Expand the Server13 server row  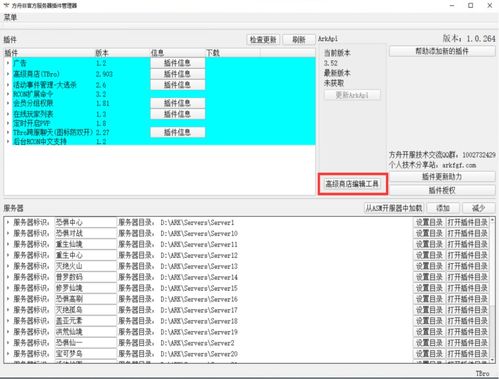(x=8, y=266)
